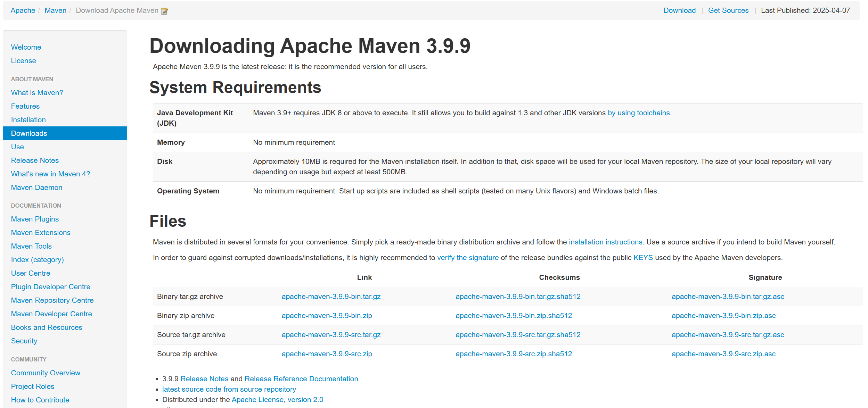Open What's new in Maven 4?
Viewport: 868px width, 408px height.
[x=50, y=174]
